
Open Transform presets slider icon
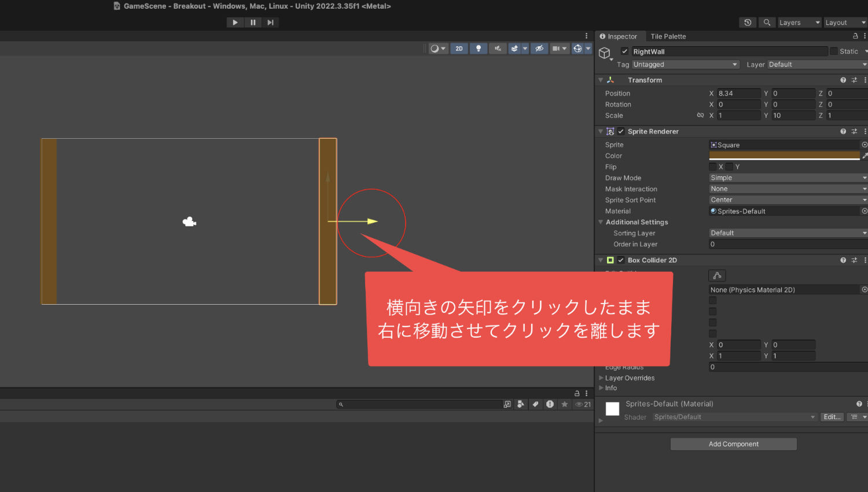tap(854, 80)
